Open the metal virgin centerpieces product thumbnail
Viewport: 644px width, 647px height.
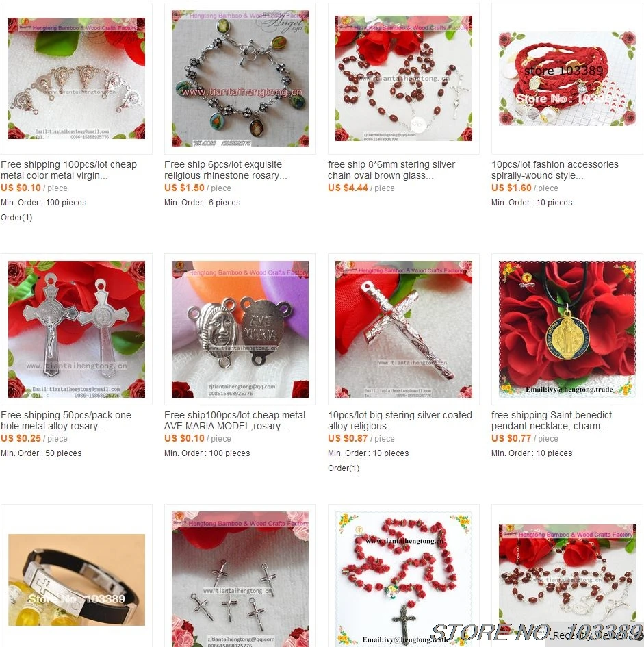tap(77, 79)
